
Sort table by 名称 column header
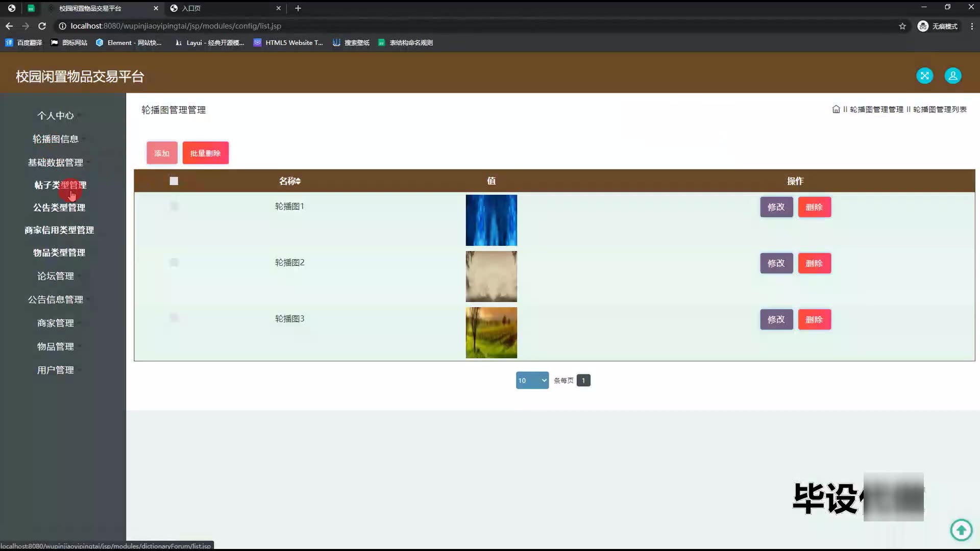[x=290, y=181]
